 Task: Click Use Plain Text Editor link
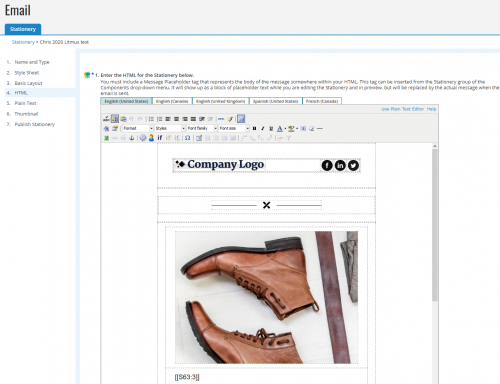(403, 109)
